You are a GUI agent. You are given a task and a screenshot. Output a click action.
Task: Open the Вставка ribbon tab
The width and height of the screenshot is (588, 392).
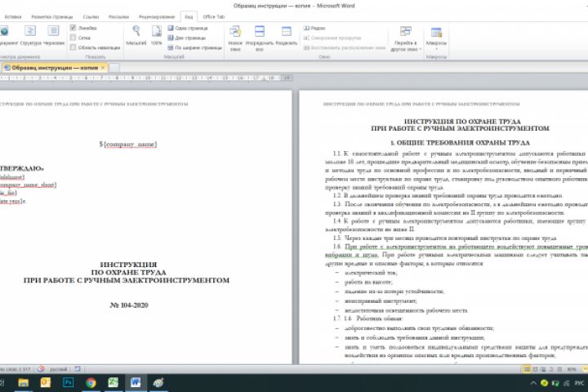point(13,17)
